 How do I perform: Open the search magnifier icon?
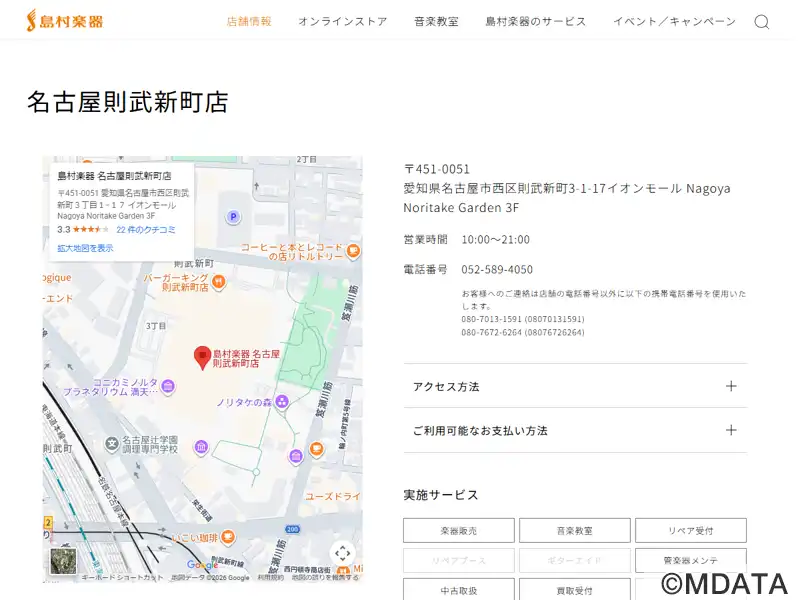tap(762, 22)
